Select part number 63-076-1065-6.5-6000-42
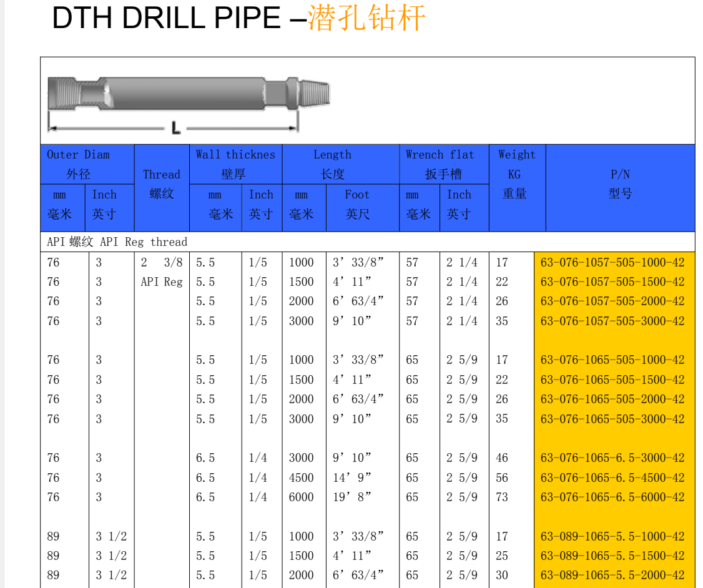The width and height of the screenshot is (703, 588). point(612,497)
